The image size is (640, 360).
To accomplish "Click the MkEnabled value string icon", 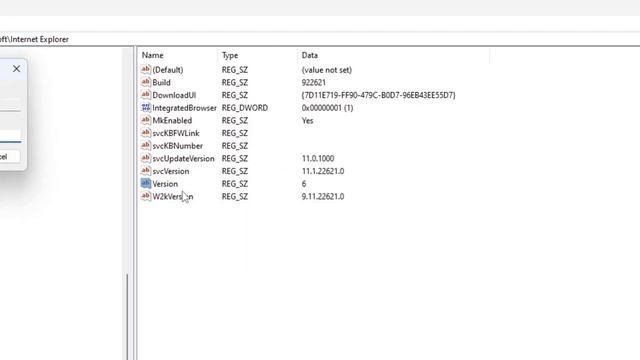I will tap(146, 120).
